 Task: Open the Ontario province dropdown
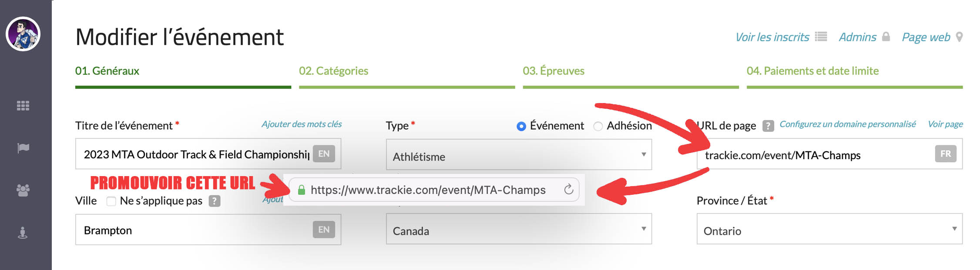[x=829, y=229]
